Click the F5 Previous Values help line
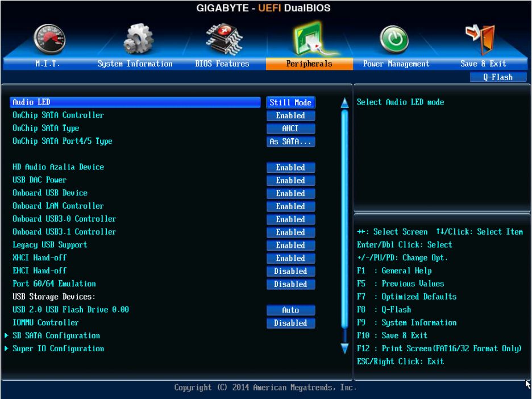Image resolution: width=532 pixels, height=399 pixels. pos(401,284)
